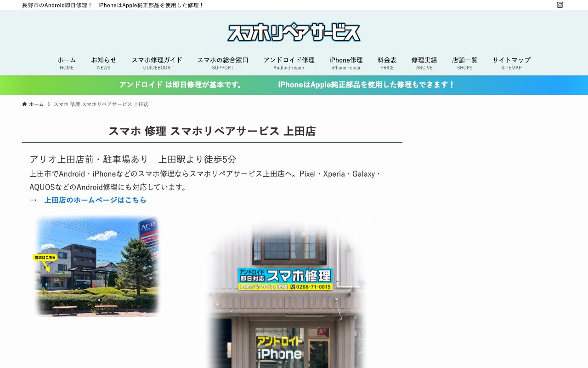Open the Instagram icon link
The height and width of the screenshot is (368, 588).
pyautogui.click(x=560, y=5)
